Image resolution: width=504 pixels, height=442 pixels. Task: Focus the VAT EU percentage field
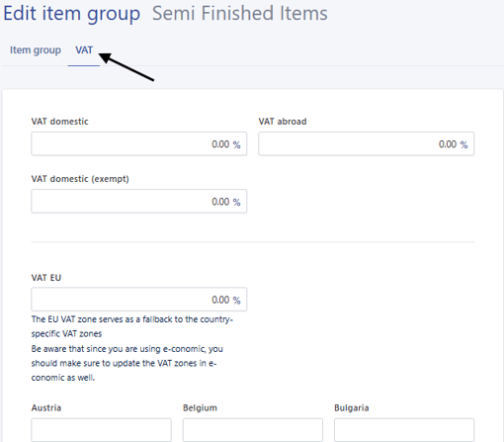[x=138, y=300]
